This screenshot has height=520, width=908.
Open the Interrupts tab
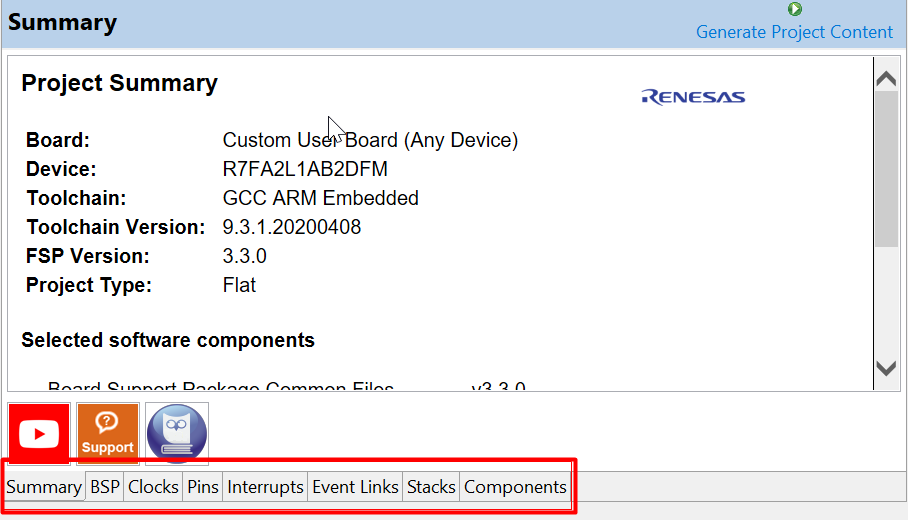coord(265,487)
